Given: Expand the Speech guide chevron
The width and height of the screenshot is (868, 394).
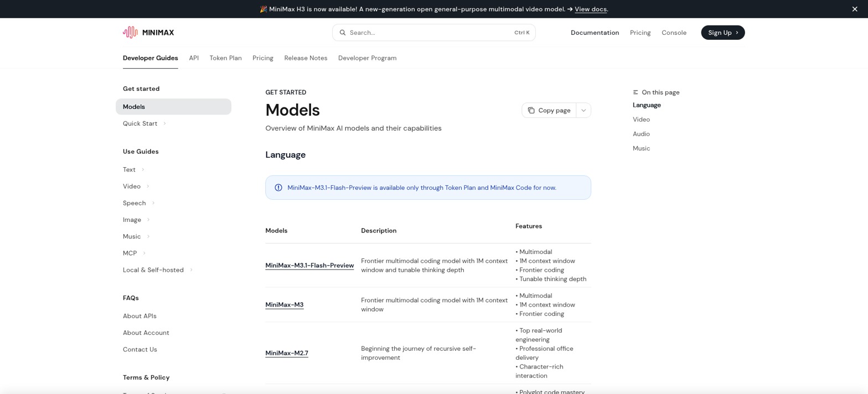Looking at the screenshot, I should [153, 203].
